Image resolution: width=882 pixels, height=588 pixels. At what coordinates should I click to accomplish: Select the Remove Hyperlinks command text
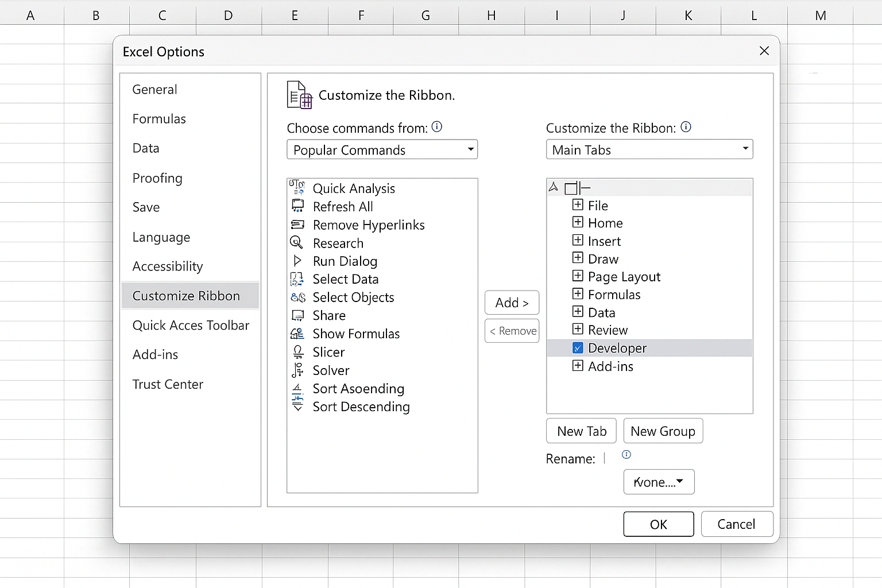click(369, 225)
